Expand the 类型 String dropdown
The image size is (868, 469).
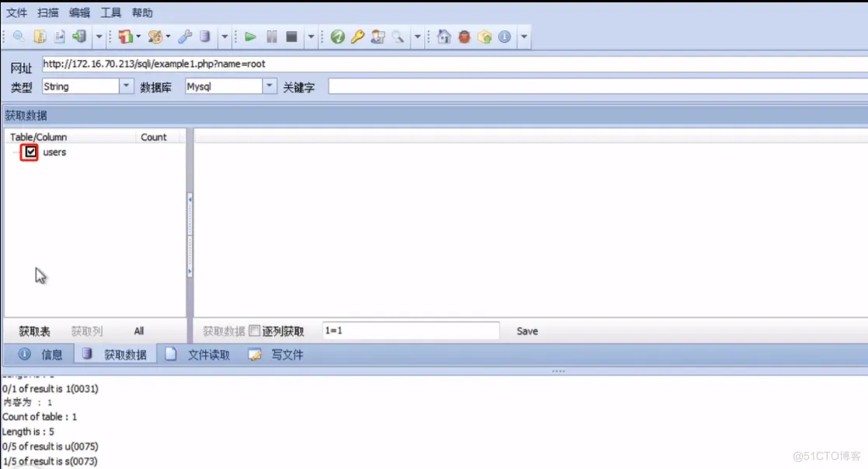[126, 86]
